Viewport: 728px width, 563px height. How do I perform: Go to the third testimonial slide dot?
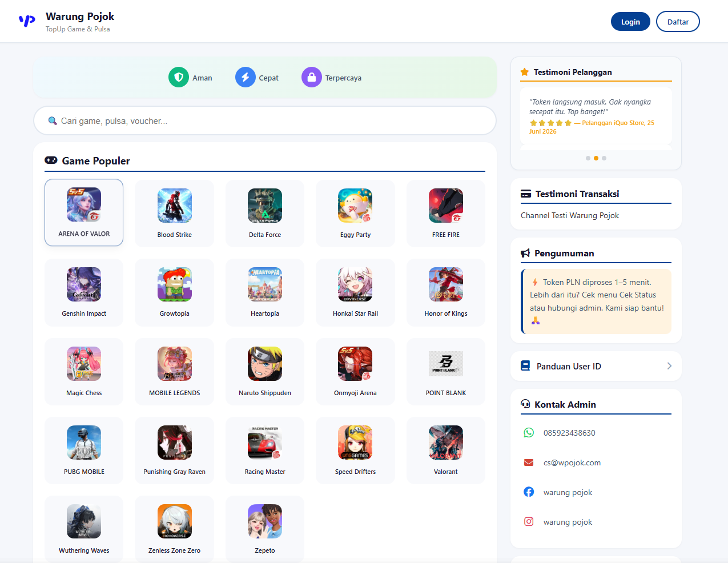click(x=604, y=158)
